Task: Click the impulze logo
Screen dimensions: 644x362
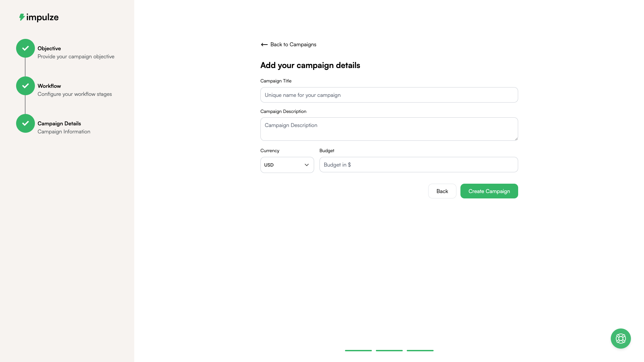Action: tap(39, 17)
